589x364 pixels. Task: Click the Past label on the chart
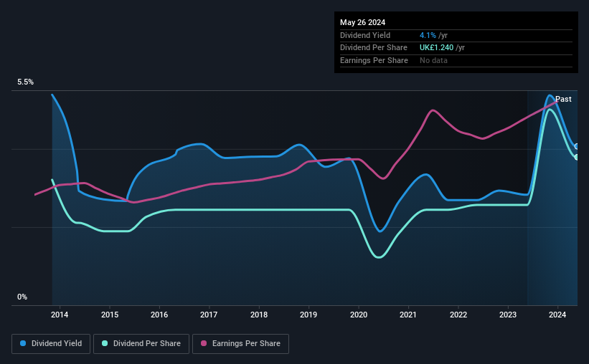pos(563,99)
